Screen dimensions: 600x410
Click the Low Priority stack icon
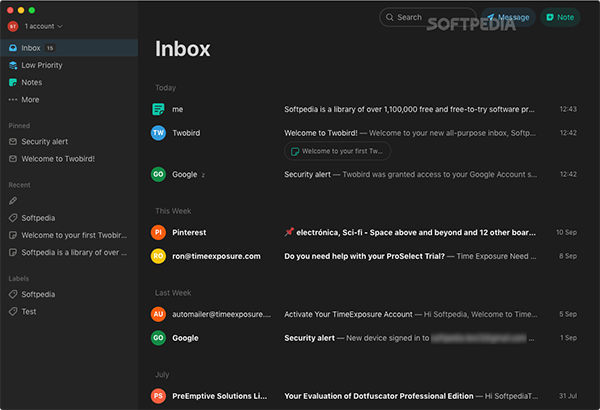coord(13,65)
